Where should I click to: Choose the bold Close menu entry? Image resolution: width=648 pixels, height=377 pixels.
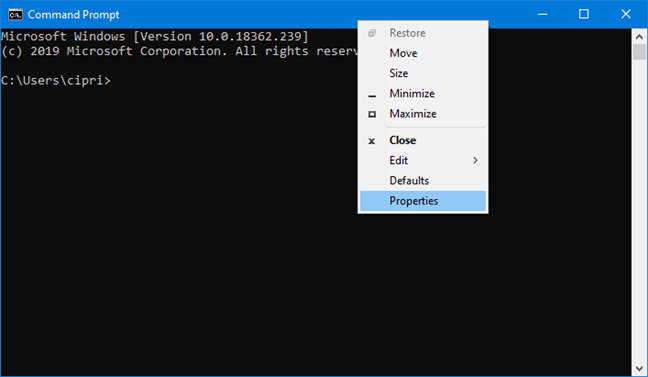coord(423,141)
